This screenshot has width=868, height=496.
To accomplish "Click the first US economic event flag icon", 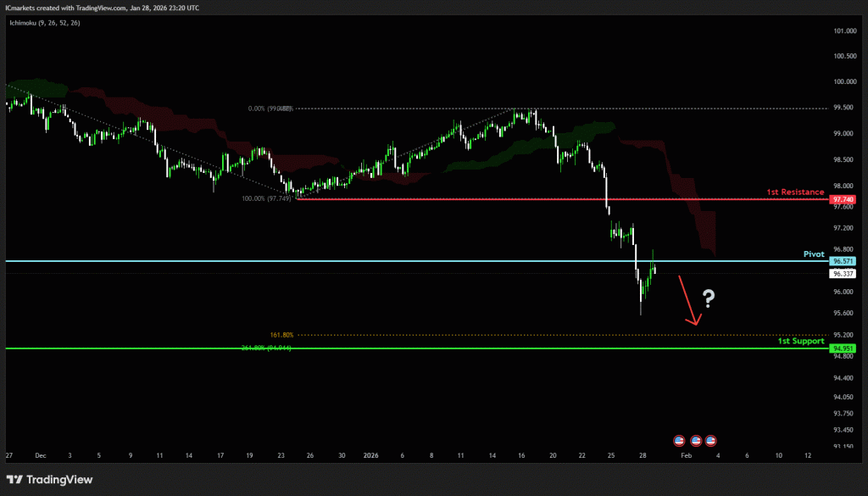I will pos(679,440).
